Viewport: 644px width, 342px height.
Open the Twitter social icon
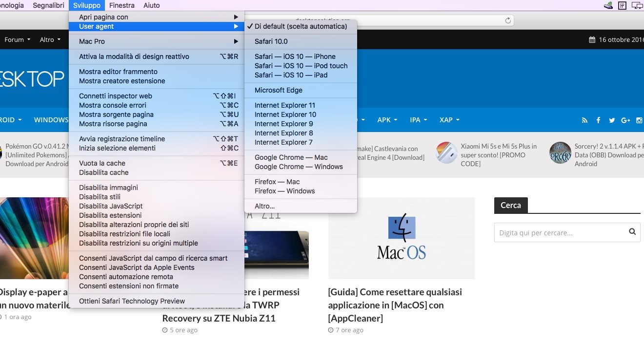[x=612, y=120]
